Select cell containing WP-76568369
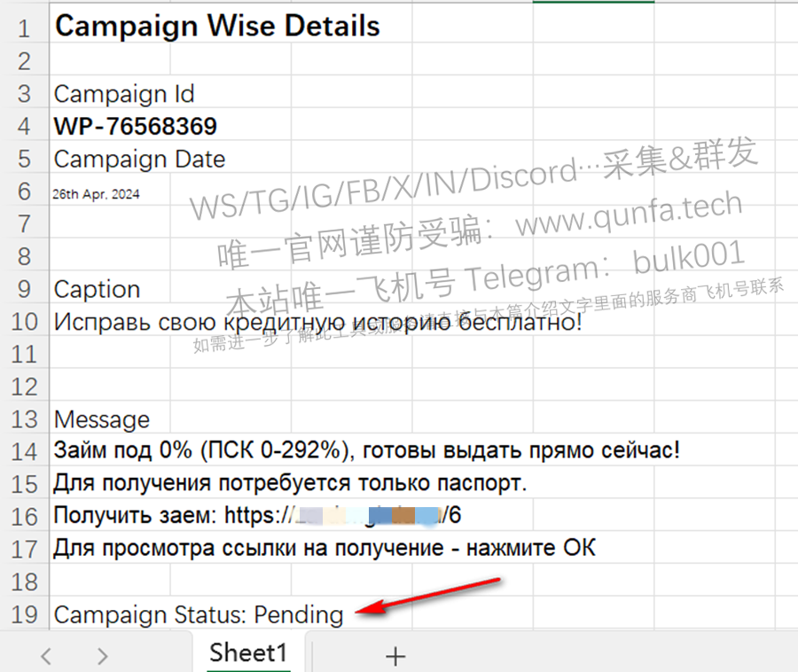Viewport: 798px width, 672px height. pyautogui.click(x=136, y=126)
